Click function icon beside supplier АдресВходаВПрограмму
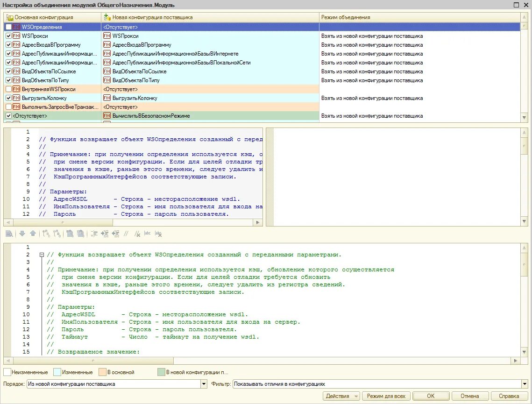532x404 pixels. pos(107,44)
